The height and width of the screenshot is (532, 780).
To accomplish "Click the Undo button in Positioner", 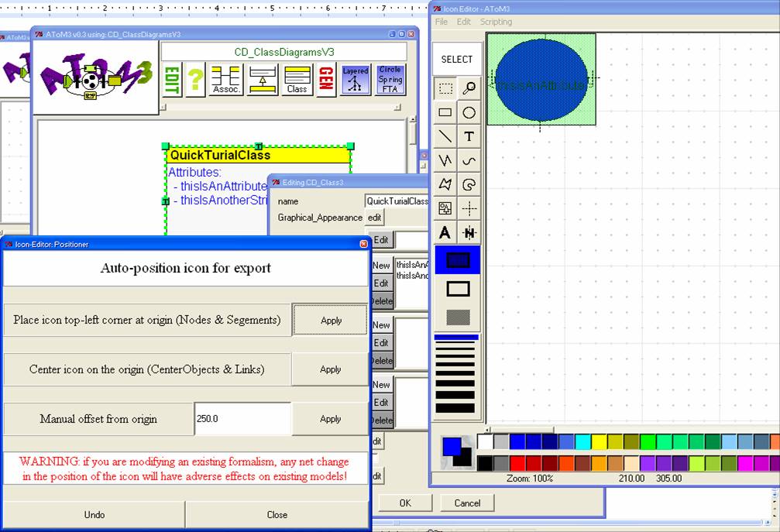I will click(x=94, y=514).
